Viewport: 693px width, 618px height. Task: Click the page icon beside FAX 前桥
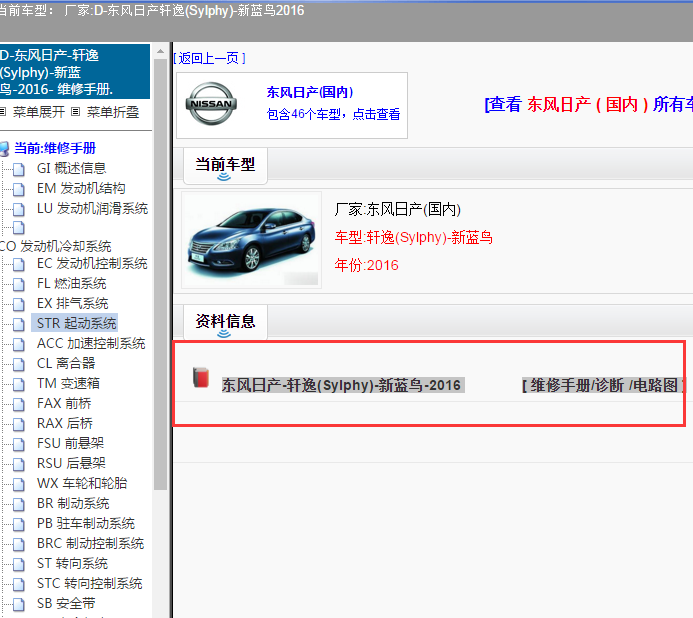19,404
